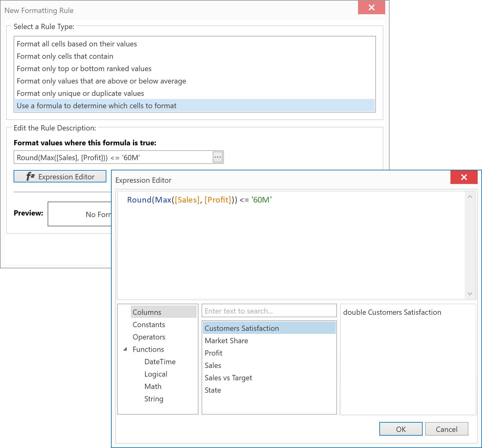The width and height of the screenshot is (482, 448).
Task: Select the Customers Satisfaction column
Action: tap(269, 328)
